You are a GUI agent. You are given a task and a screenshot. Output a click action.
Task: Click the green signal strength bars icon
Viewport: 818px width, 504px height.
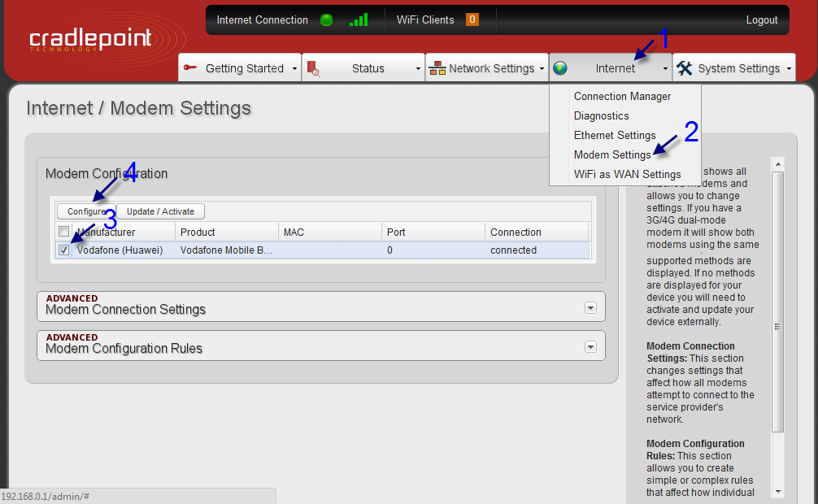point(359,20)
